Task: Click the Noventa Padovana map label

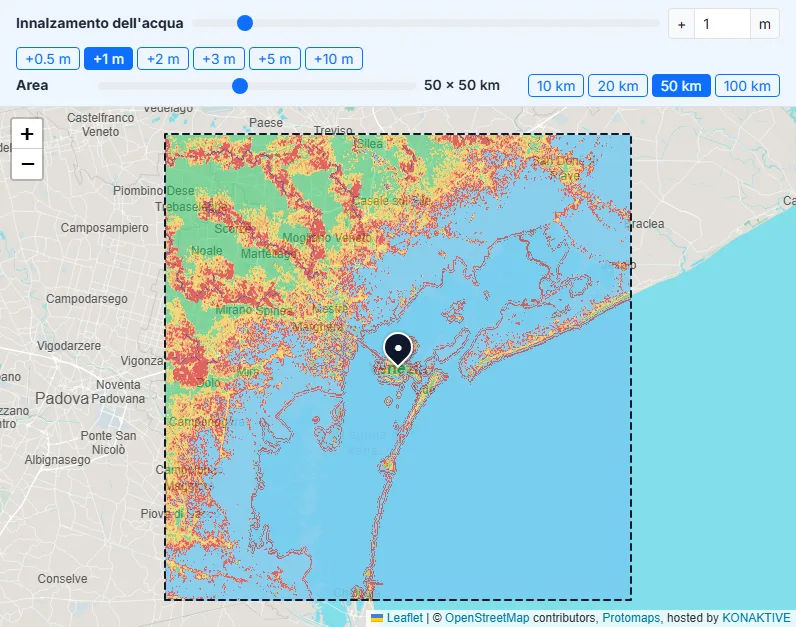Action: tap(119, 392)
